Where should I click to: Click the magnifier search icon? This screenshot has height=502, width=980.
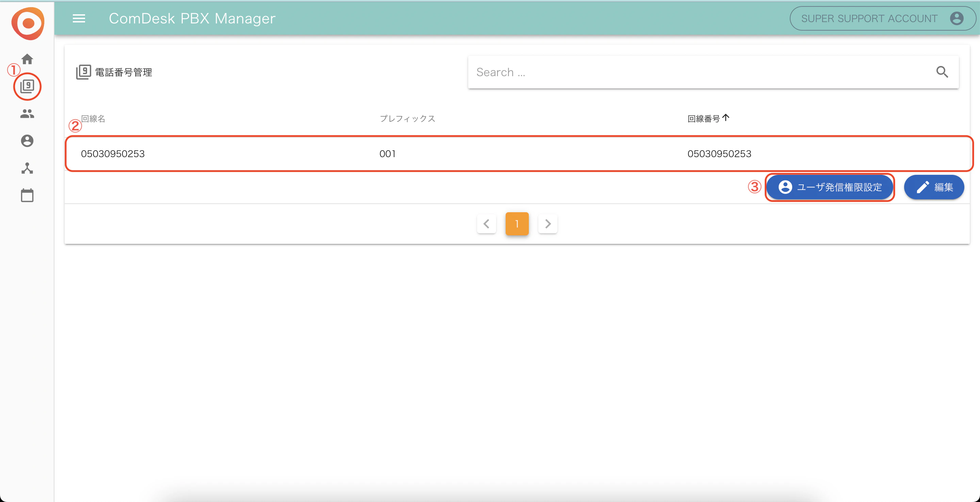tap(942, 72)
